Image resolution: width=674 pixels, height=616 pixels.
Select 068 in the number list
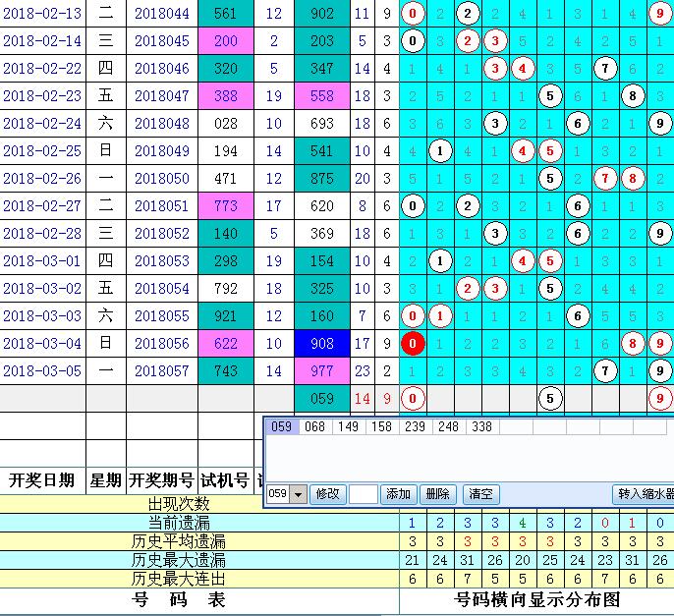coord(314,427)
